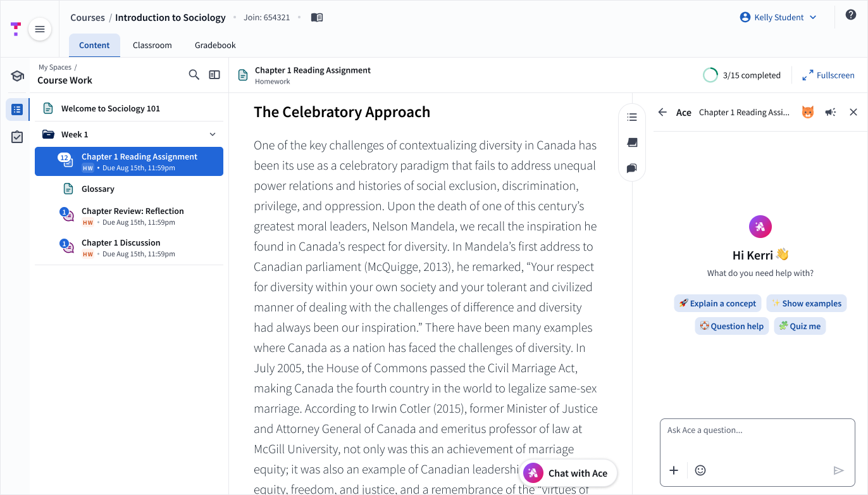Open the Kelly Student account dropdown
Image resolution: width=868 pixels, height=495 pixels.
coord(778,18)
